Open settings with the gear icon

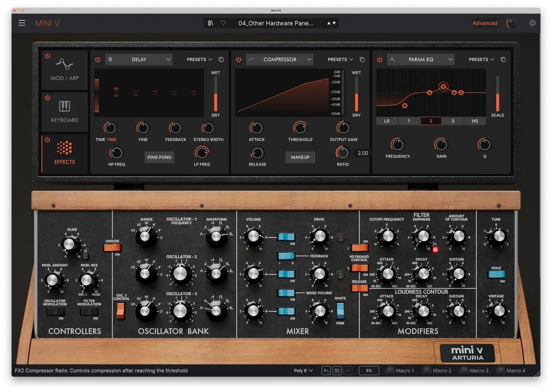point(533,23)
